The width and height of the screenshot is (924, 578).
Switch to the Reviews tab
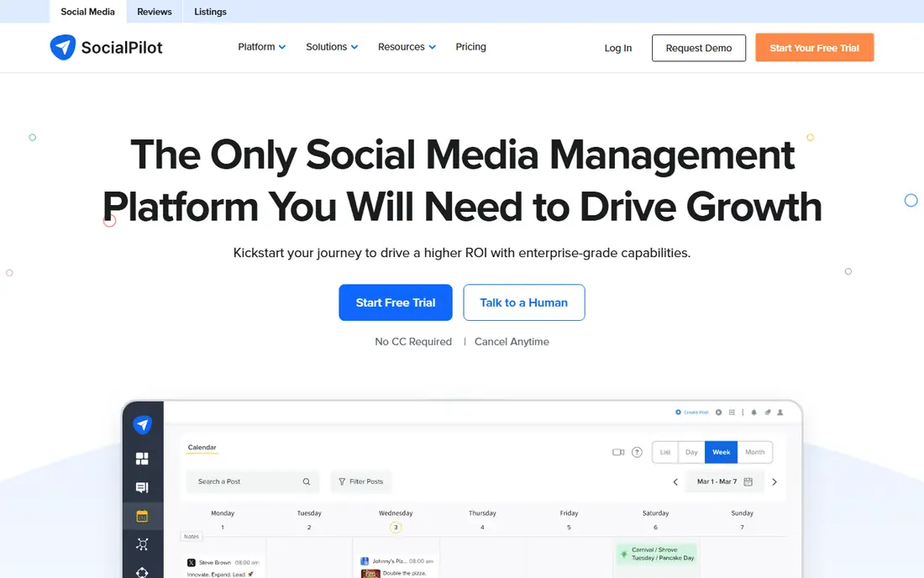155,12
